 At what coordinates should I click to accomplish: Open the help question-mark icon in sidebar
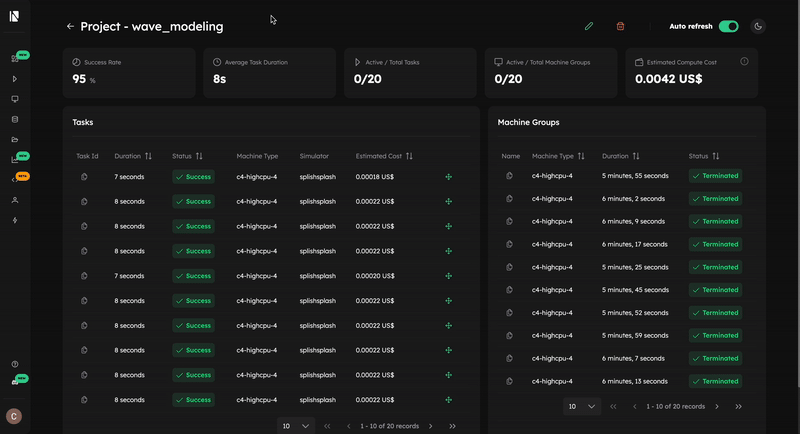click(x=15, y=364)
